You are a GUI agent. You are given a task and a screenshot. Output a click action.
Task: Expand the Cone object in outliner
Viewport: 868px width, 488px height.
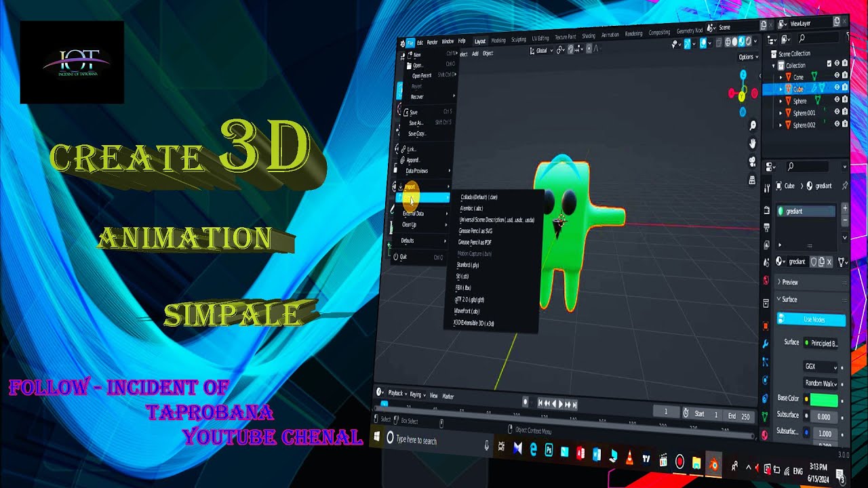[x=781, y=77]
